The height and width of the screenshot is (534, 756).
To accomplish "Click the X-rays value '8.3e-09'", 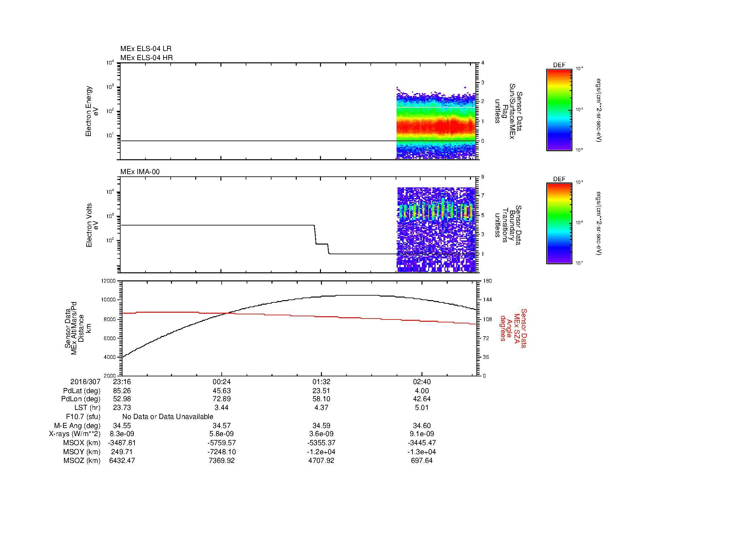I will pos(122,434).
